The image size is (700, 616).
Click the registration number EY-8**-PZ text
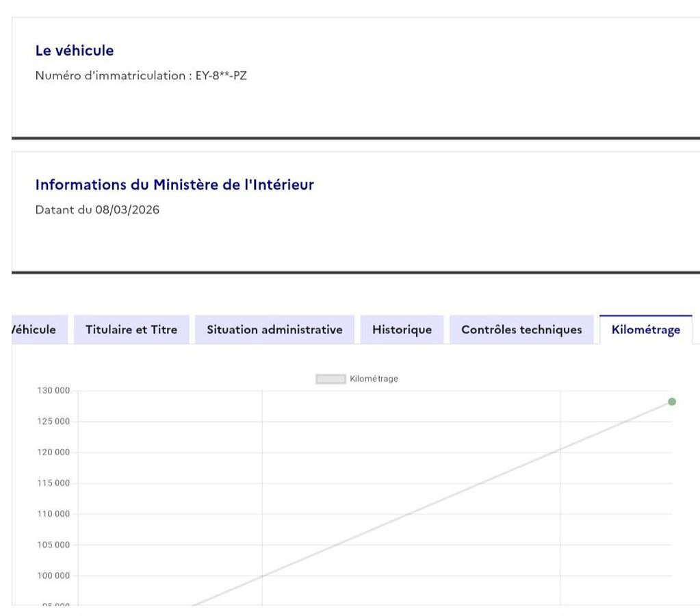(x=221, y=75)
